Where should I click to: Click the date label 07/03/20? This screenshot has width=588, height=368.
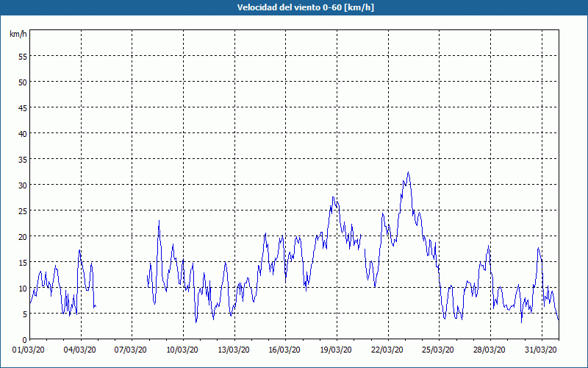point(131,350)
